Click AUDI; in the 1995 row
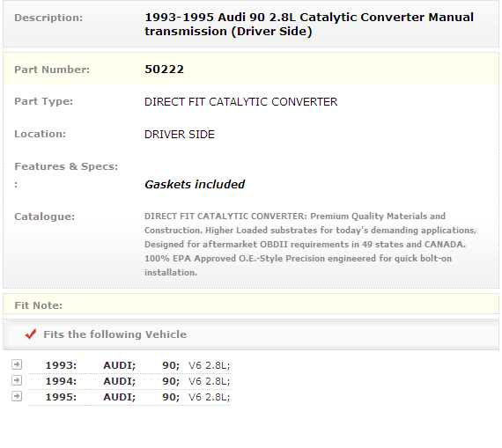 120,397
